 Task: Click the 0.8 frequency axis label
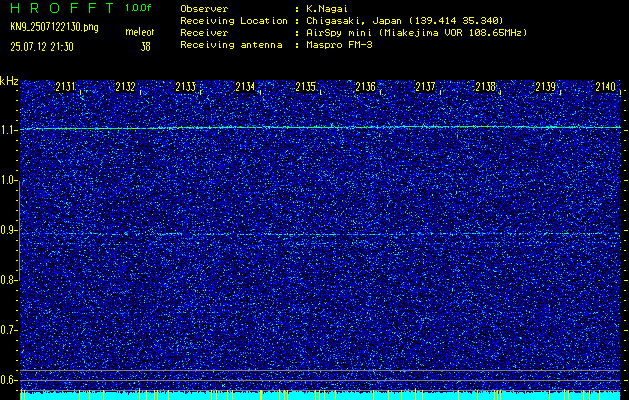click(7, 280)
